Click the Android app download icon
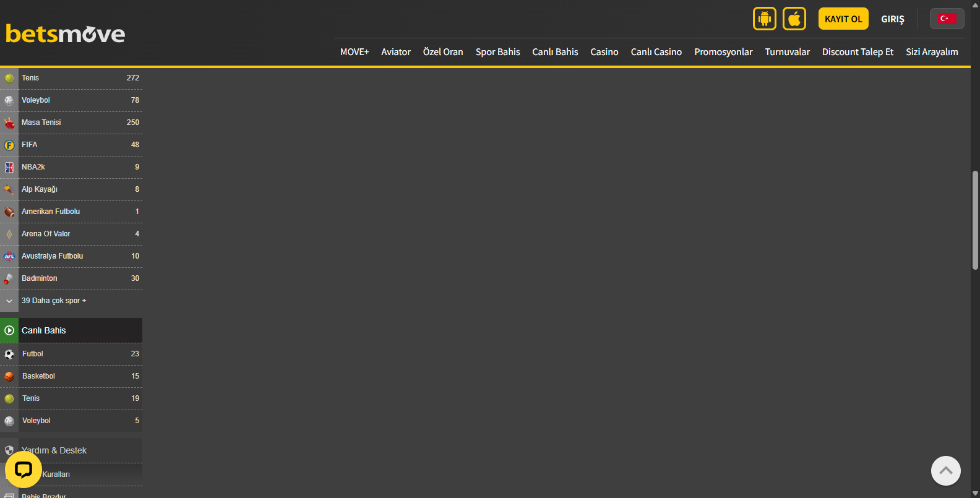980x498 pixels. [764, 19]
